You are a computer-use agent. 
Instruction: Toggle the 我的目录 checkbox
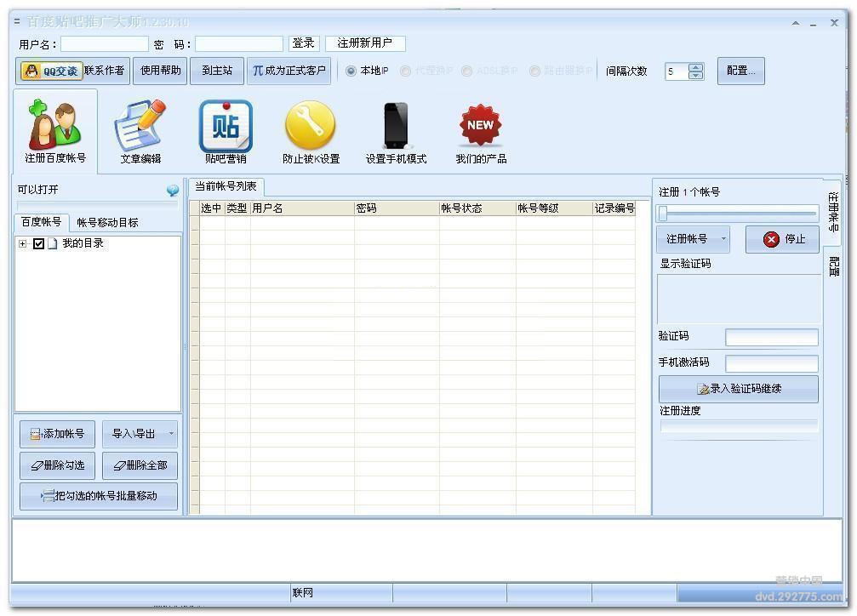(38, 244)
